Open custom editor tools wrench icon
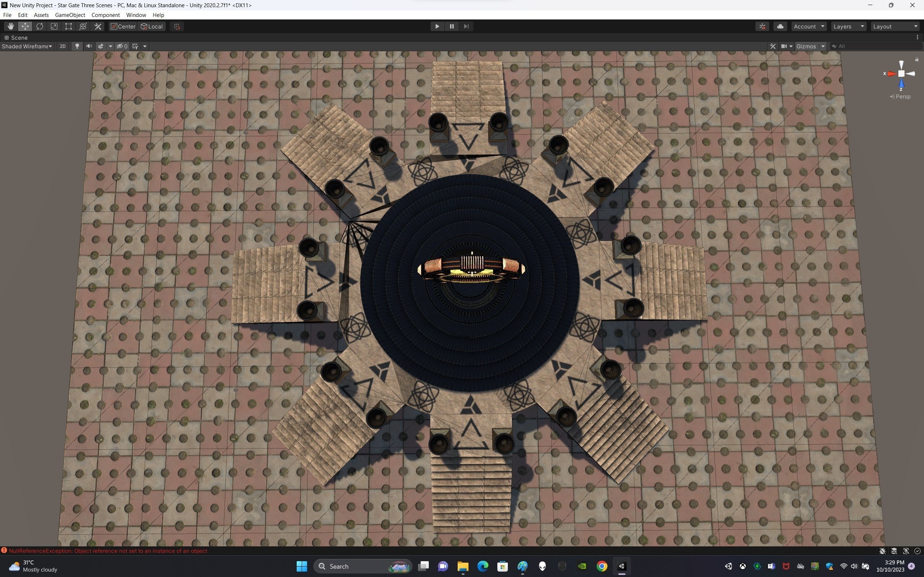Screen dimensions: 924x577 (98, 26)
